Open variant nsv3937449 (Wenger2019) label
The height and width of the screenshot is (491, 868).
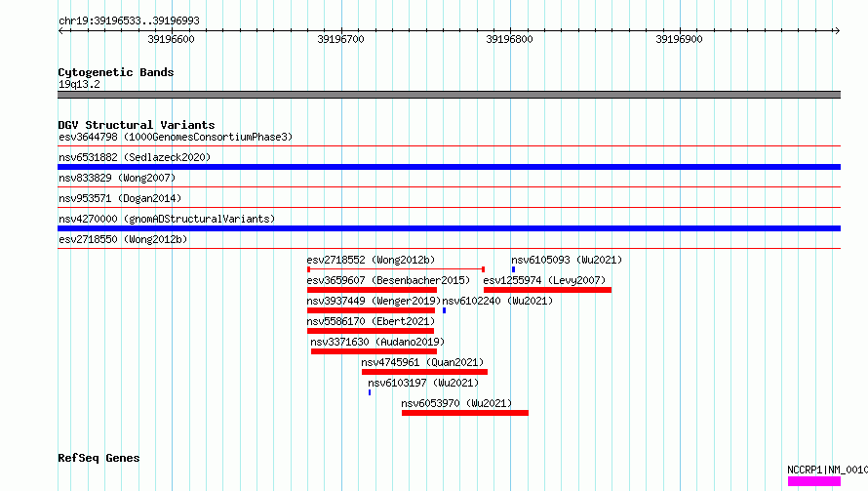tap(374, 301)
